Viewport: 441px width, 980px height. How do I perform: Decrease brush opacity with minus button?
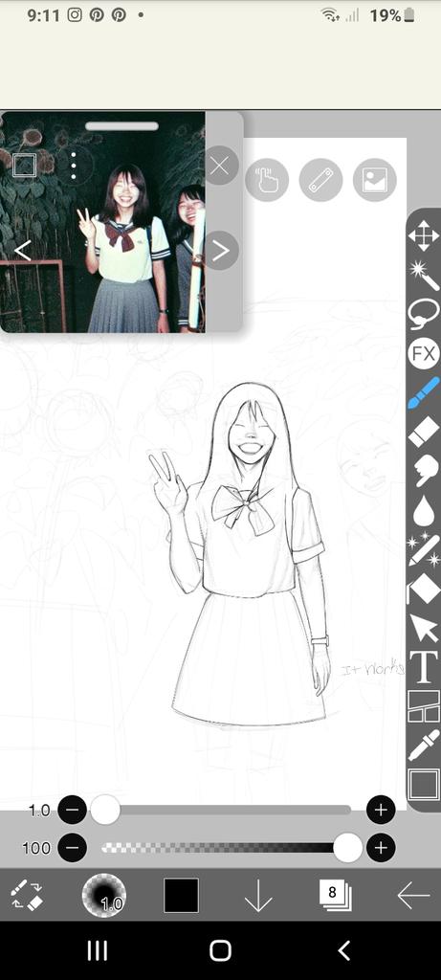(x=73, y=848)
